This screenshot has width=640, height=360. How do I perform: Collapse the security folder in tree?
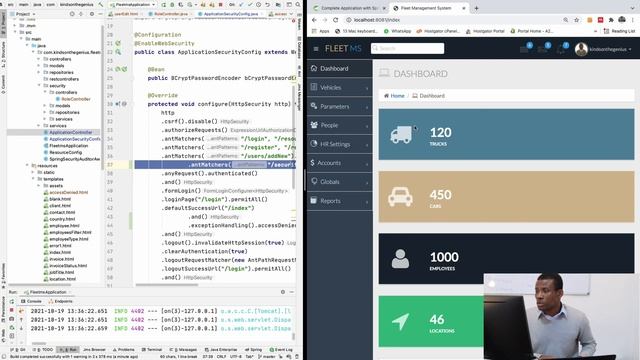pos(40,86)
